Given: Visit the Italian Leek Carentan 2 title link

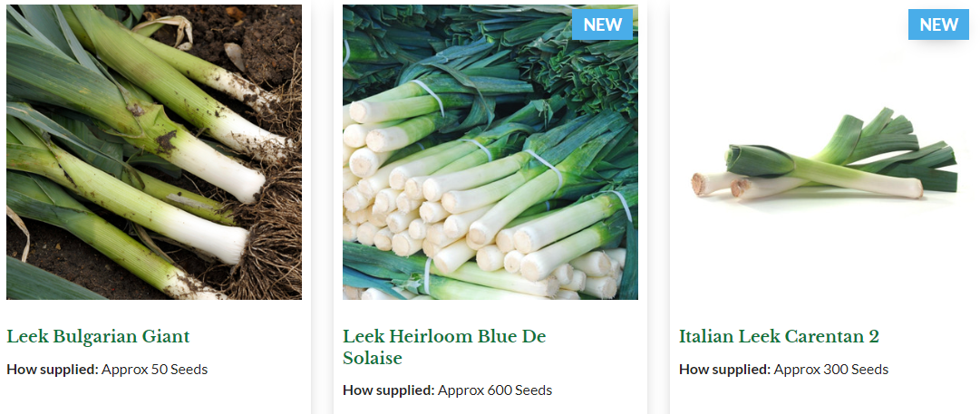Looking at the screenshot, I should 779,337.
